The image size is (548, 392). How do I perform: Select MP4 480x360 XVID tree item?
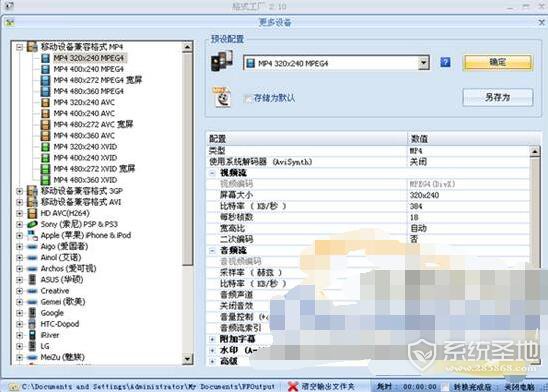coord(85,180)
